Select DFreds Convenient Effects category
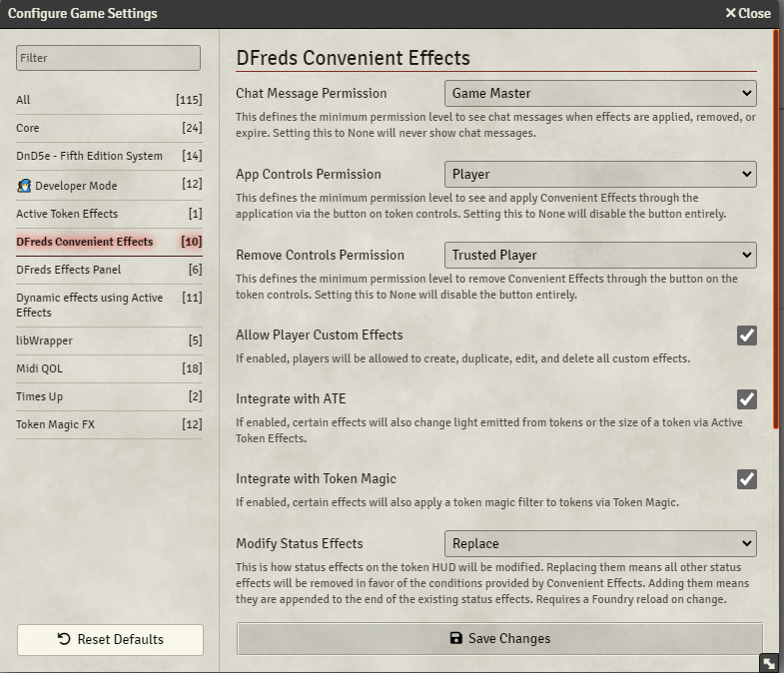Screen dimensions: 784x673 coord(109,242)
